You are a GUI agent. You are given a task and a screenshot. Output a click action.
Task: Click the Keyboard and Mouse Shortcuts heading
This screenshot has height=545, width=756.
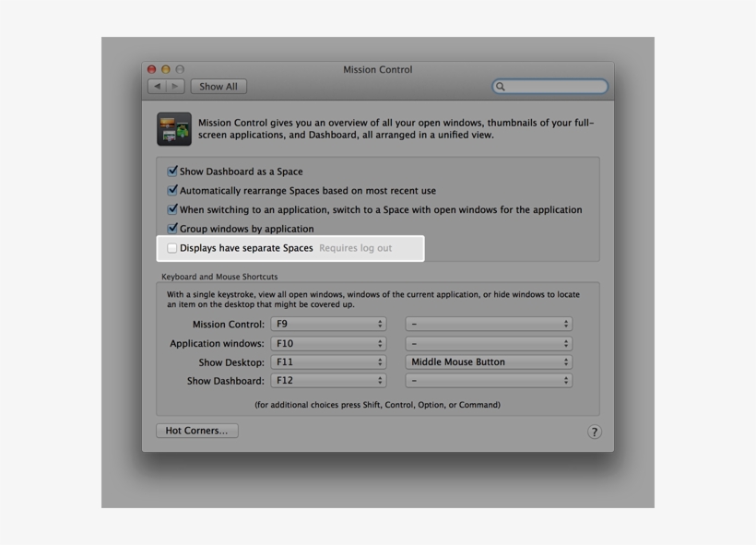pos(219,277)
